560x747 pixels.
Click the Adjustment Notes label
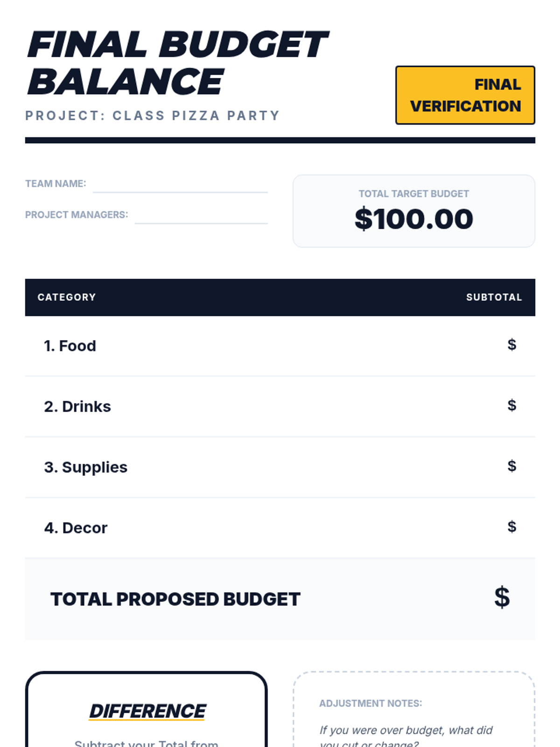[x=371, y=704]
